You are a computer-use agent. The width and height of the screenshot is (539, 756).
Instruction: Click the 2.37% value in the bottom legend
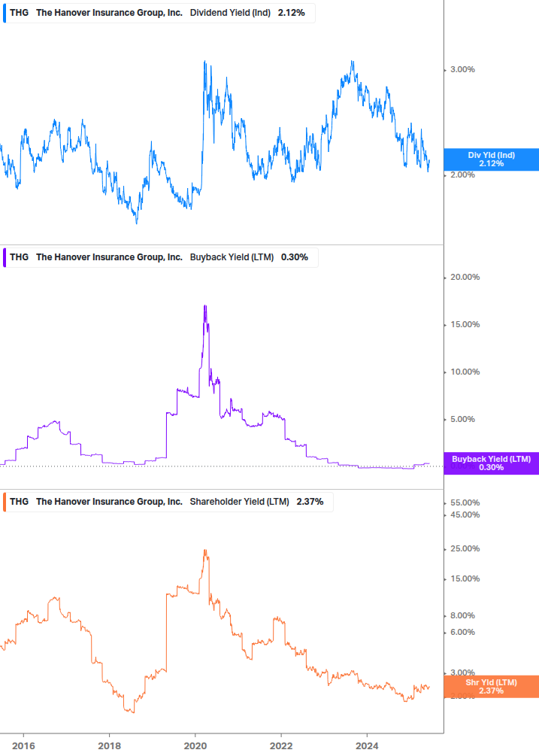(310, 502)
